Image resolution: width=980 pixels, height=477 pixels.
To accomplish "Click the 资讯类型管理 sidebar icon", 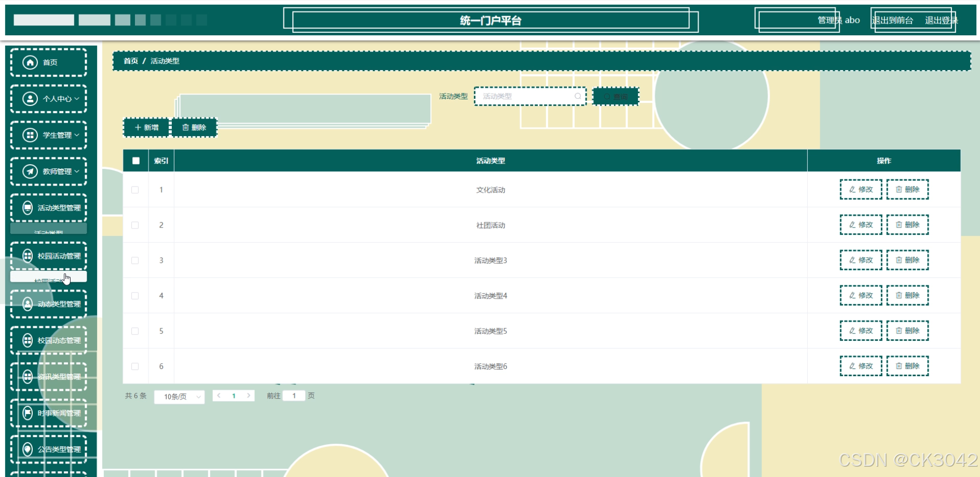I will [27, 376].
